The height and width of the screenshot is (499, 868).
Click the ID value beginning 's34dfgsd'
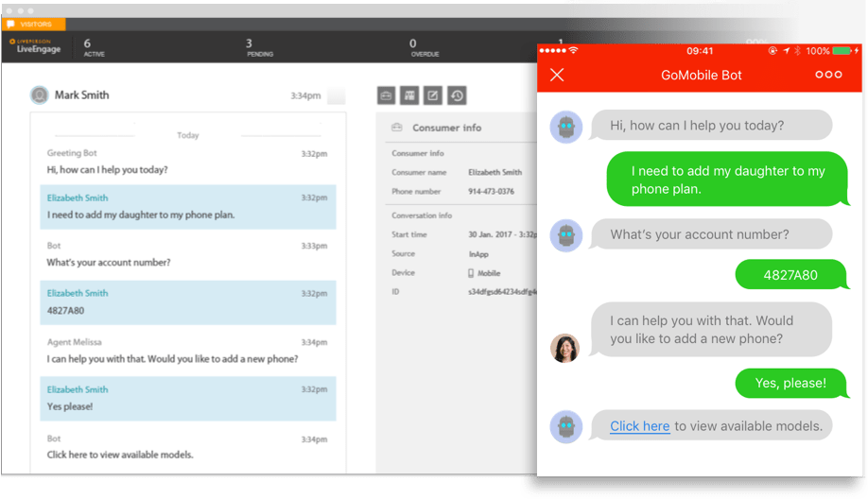[x=502, y=291]
